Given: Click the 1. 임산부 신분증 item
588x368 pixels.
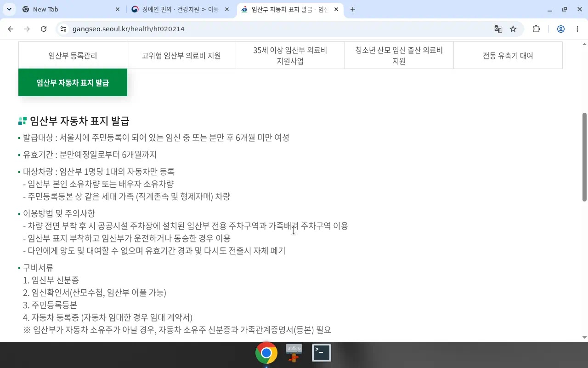Looking at the screenshot, I should (x=51, y=280).
